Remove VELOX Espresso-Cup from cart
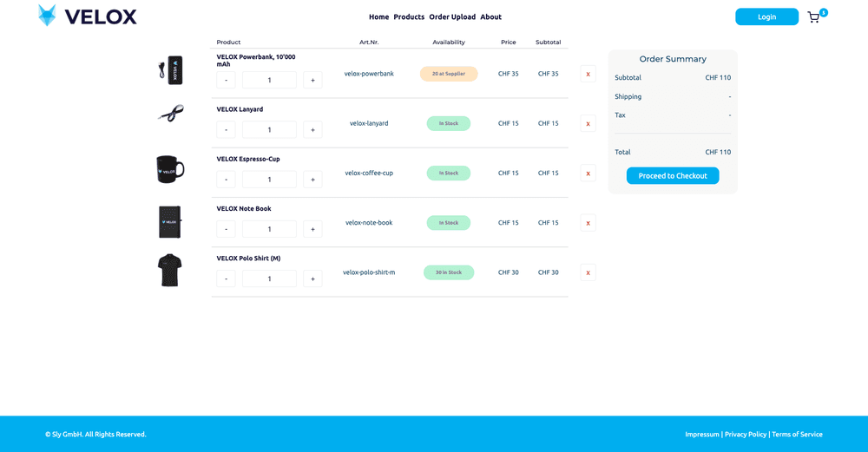The height and width of the screenshot is (452, 868). point(588,174)
